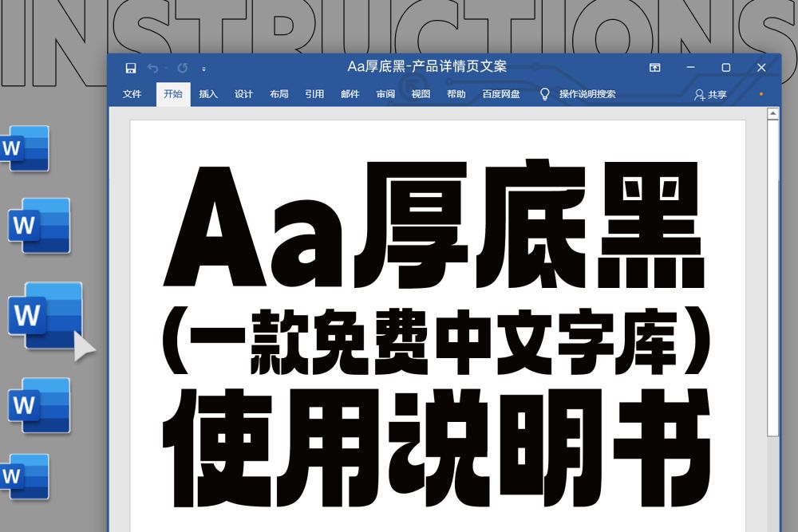798x532 pixels.
Task: Open the 视图 ribbon tab
Action: [419, 93]
